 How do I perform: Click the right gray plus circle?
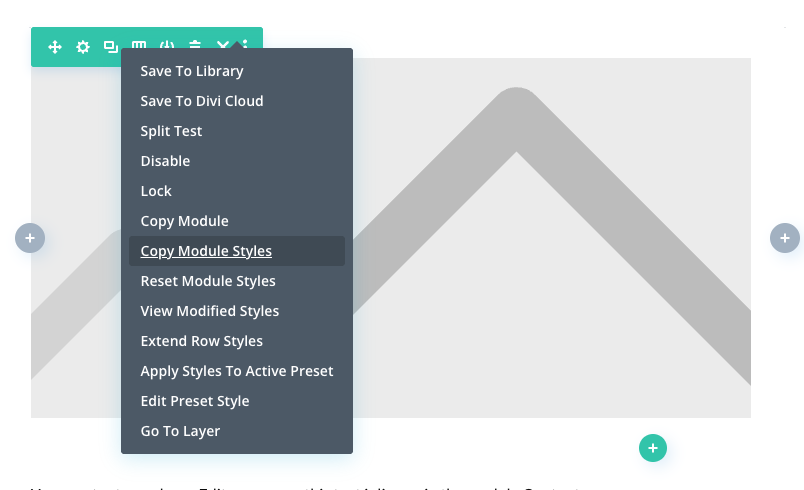[x=784, y=238]
